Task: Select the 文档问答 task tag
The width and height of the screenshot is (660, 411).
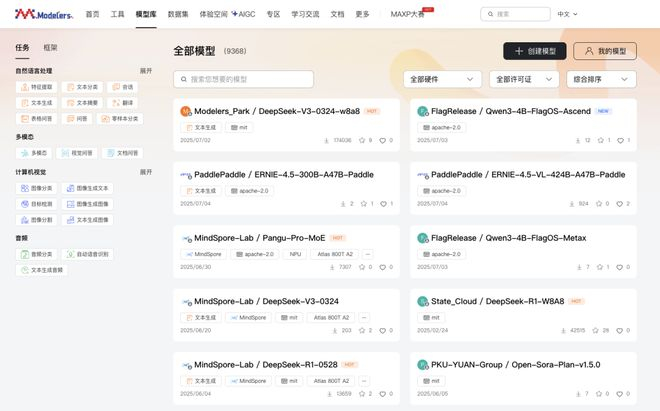Action: [122, 153]
